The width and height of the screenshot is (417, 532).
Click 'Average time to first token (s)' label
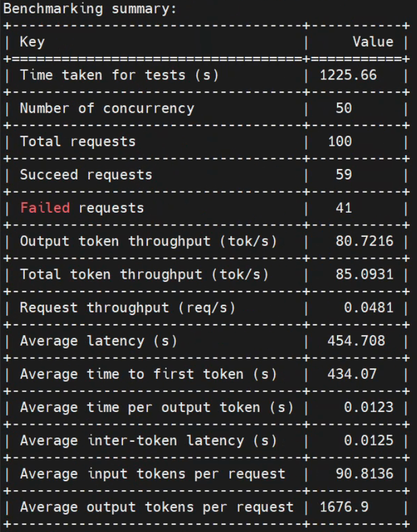(148, 374)
